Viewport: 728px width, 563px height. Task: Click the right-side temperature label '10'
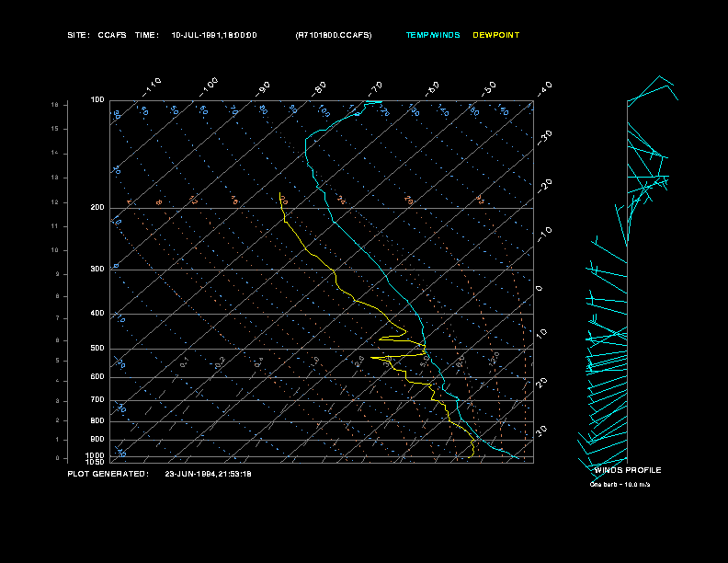(x=541, y=334)
